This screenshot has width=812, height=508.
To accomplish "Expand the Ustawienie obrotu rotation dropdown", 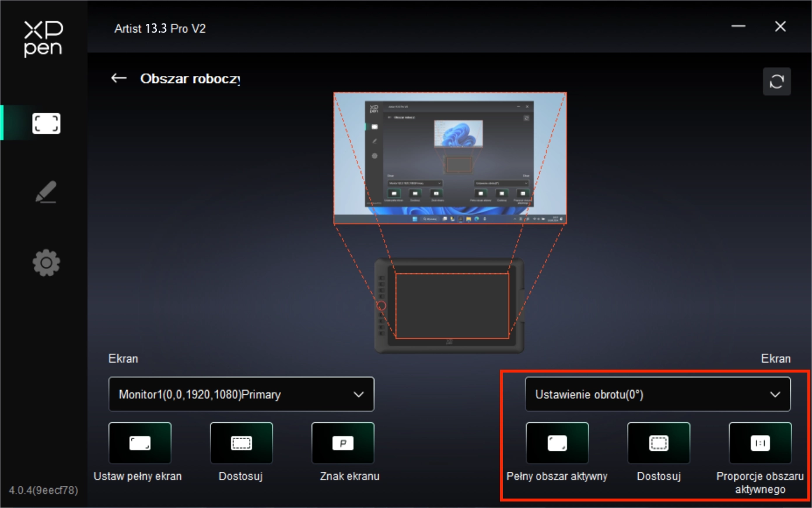I will pos(657,394).
